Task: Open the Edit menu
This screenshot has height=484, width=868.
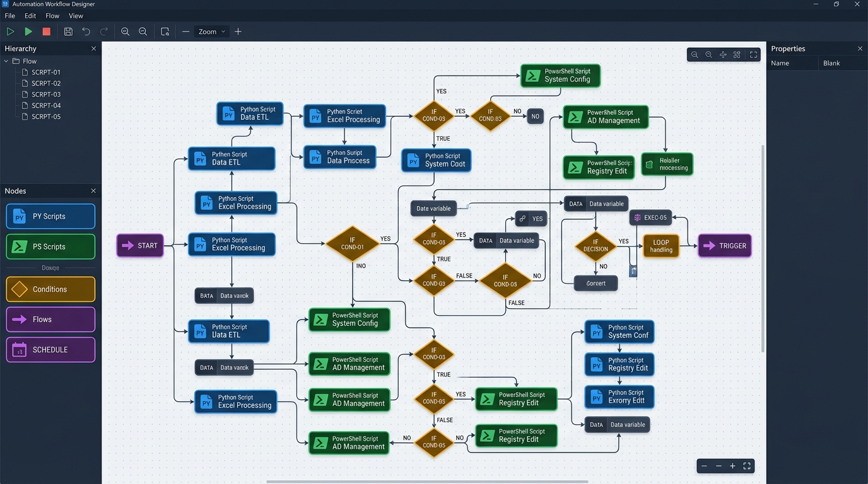Action: [x=30, y=16]
